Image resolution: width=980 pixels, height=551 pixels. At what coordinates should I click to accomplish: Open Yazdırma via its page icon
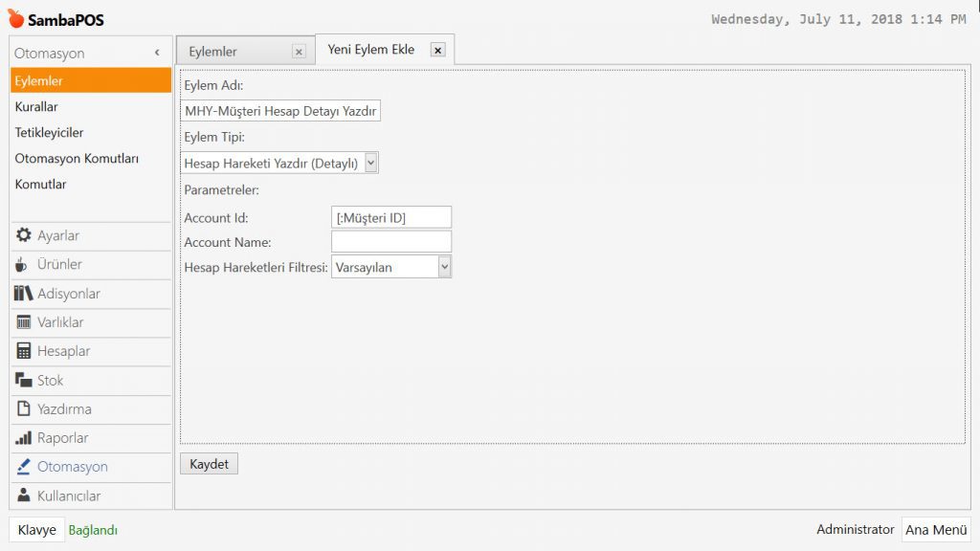(x=24, y=408)
